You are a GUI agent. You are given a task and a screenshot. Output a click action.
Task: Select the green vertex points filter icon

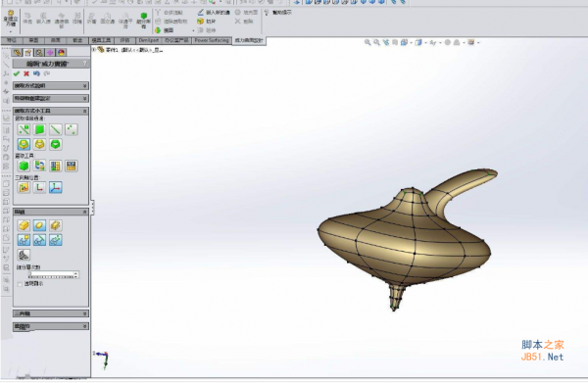click(x=72, y=129)
